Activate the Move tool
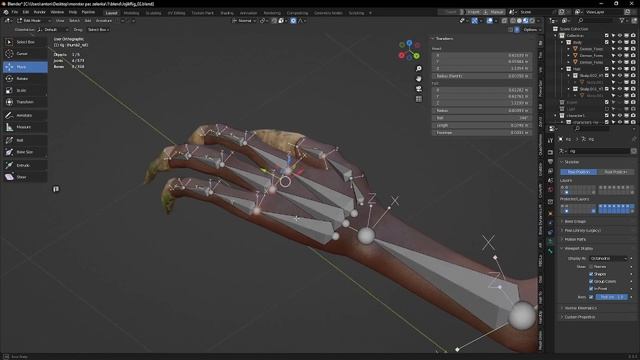Viewport: 640px width, 360px height. click(x=25, y=67)
